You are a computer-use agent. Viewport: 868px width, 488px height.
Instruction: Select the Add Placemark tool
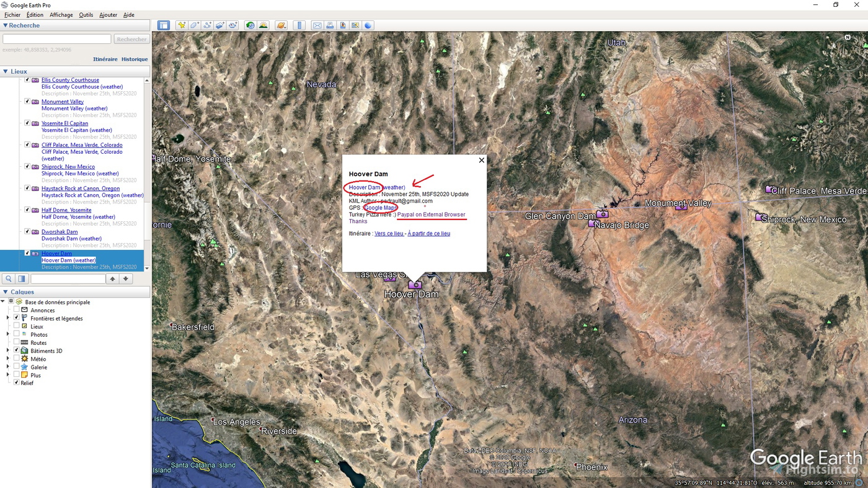[182, 25]
